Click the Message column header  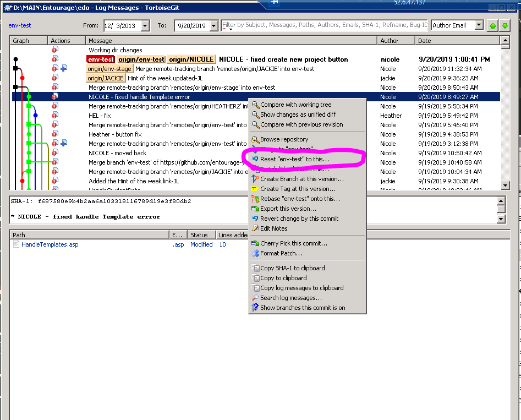[x=231, y=41]
